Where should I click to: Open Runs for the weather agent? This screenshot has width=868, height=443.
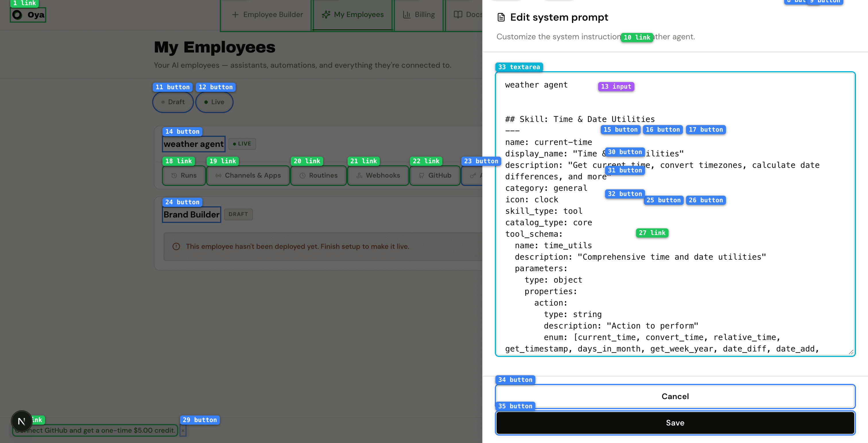tap(184, 175)
